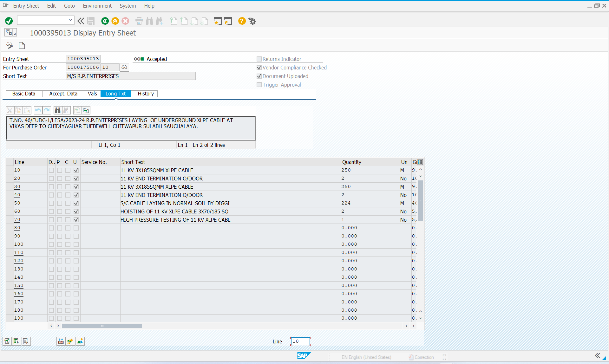This screenshot has height=364, width=609.
Task: Click the green Enter checkmark icon
Action: (9, 21)
